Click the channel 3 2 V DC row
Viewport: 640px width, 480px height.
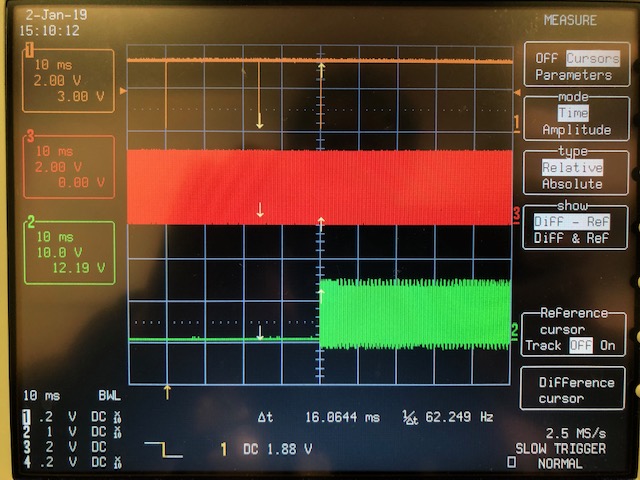[x=65, y=447]
